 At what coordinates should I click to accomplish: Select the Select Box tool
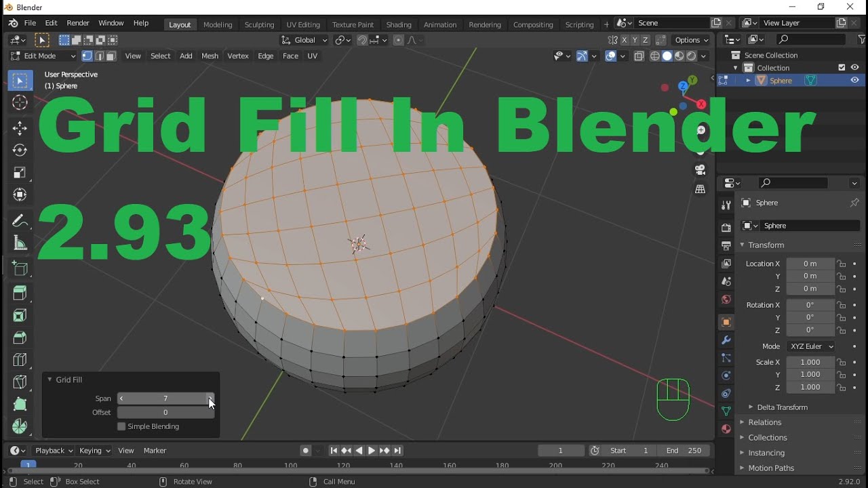20,81
